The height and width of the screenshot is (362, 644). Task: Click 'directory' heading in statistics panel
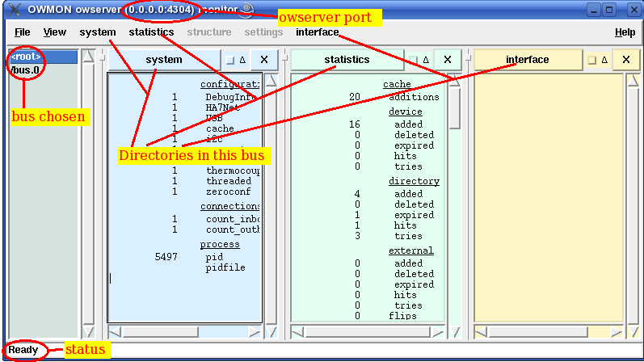(414, 181)
